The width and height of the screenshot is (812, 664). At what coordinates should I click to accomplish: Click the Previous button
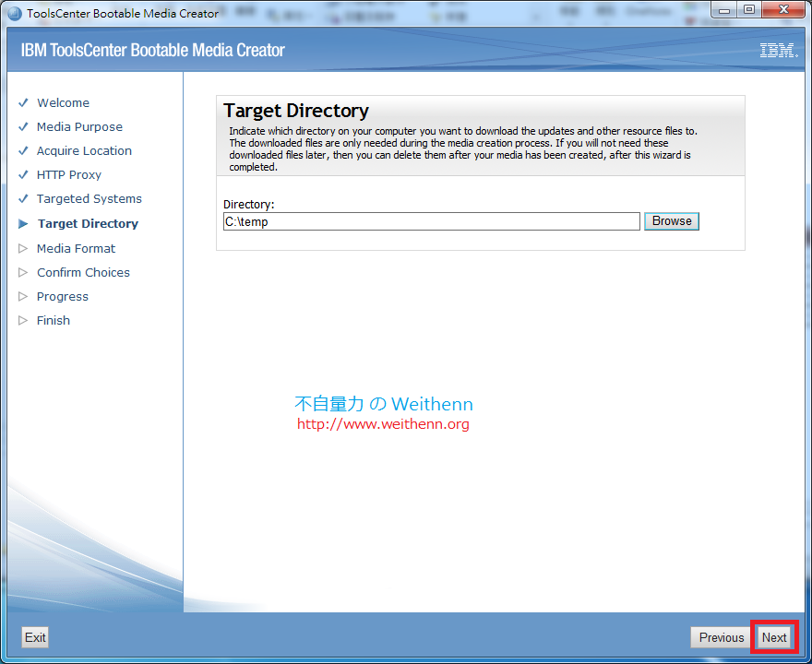[x=721, y=637]
